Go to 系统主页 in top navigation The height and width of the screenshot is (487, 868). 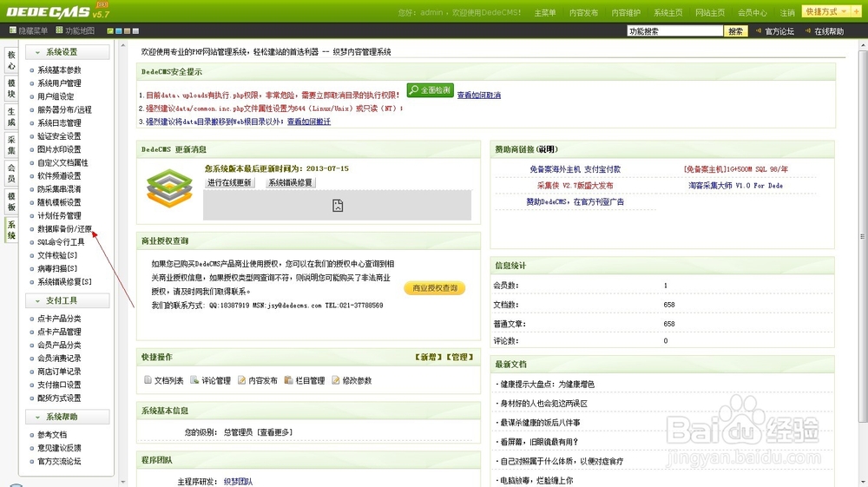tap(667, 13)
